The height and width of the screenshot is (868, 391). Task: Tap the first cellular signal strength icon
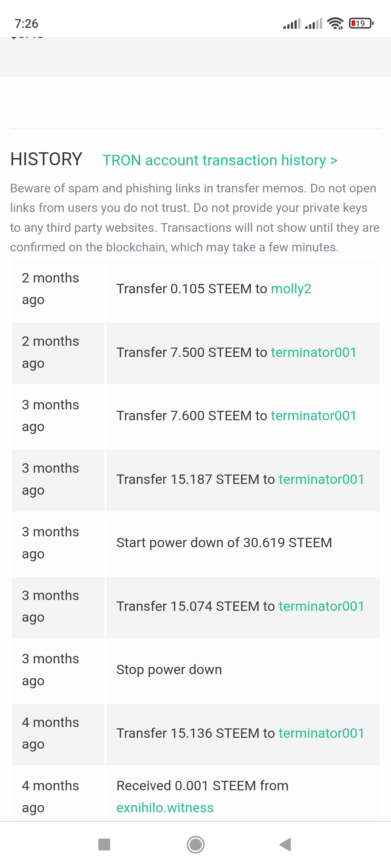click(292, 24)
